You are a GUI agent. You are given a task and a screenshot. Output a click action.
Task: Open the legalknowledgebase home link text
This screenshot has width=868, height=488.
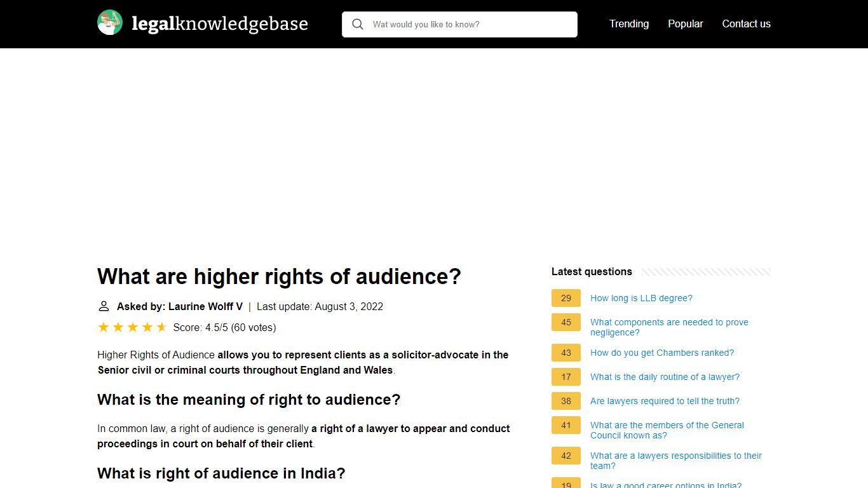click(219, 24)
